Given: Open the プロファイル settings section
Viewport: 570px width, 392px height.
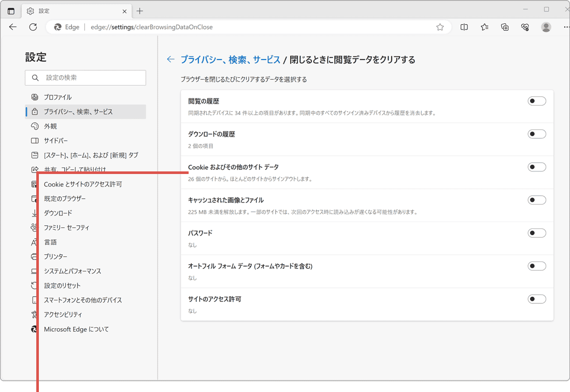Looking at the screenshot, I should click(x=59, y=97).
